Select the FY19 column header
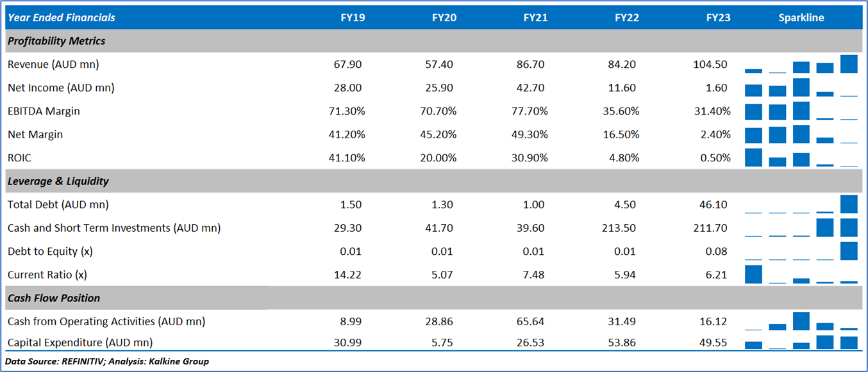Viewport: 868px width, 372px height. click(353, 18)
